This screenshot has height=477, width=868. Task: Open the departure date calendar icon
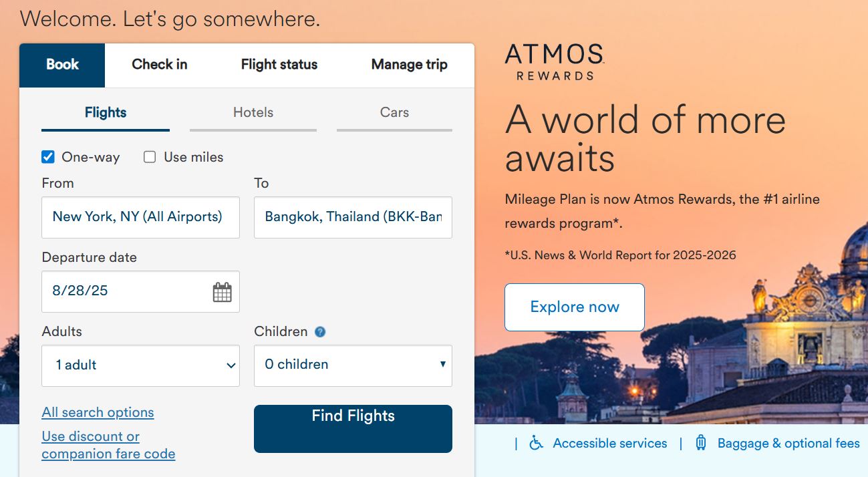coord(222,292)
